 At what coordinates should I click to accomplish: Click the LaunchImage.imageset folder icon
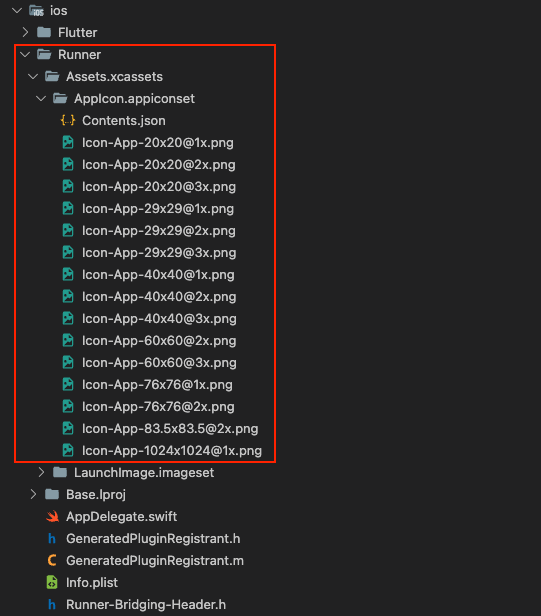pyautogui.click(x=60, y=472)
